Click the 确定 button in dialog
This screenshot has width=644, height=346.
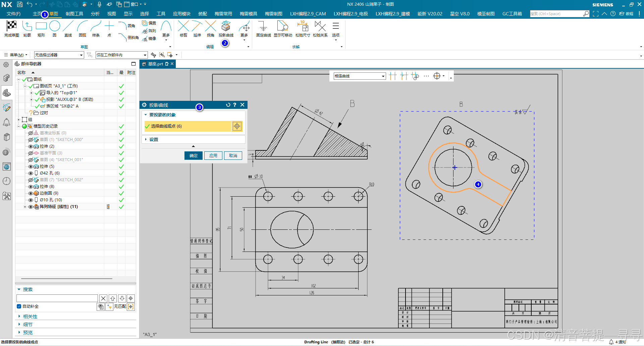click(194, 155)
